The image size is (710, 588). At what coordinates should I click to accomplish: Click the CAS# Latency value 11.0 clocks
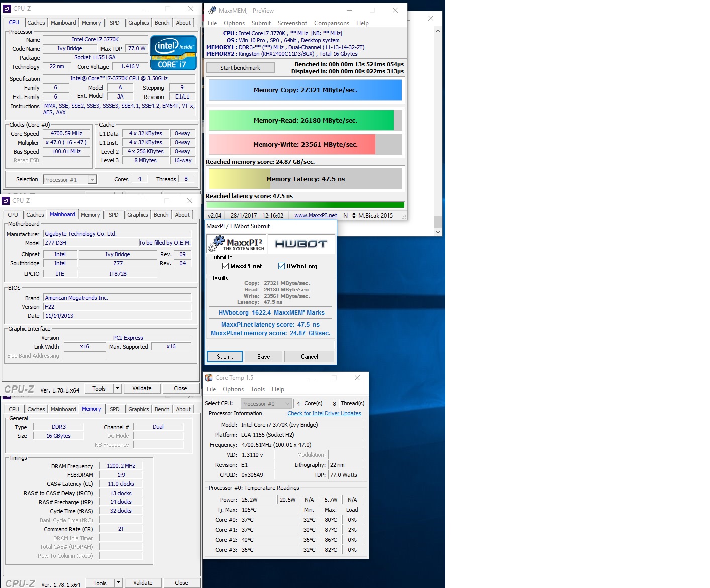click(121, 484)
